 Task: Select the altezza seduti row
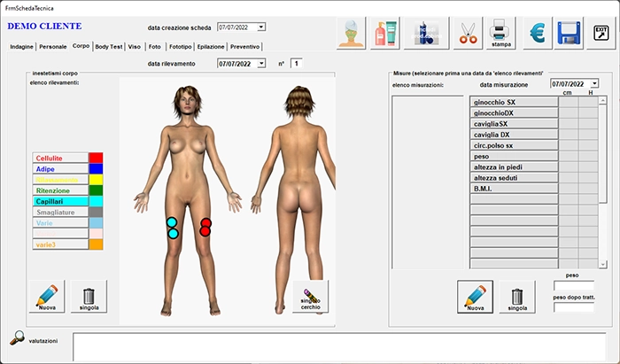(514, 178)
